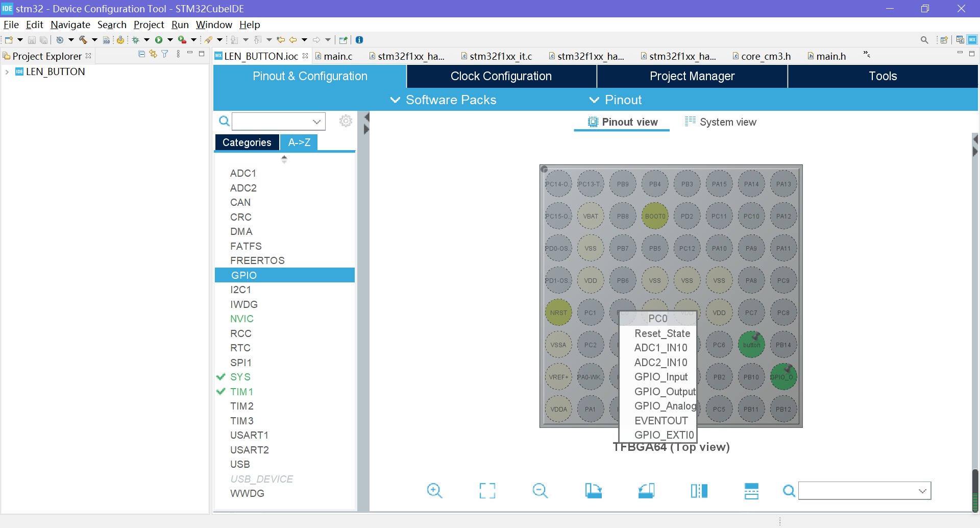The image size is (980, 528).
Task: Click the binary 010 file toolbar icon
Action: tap(106, 40)
